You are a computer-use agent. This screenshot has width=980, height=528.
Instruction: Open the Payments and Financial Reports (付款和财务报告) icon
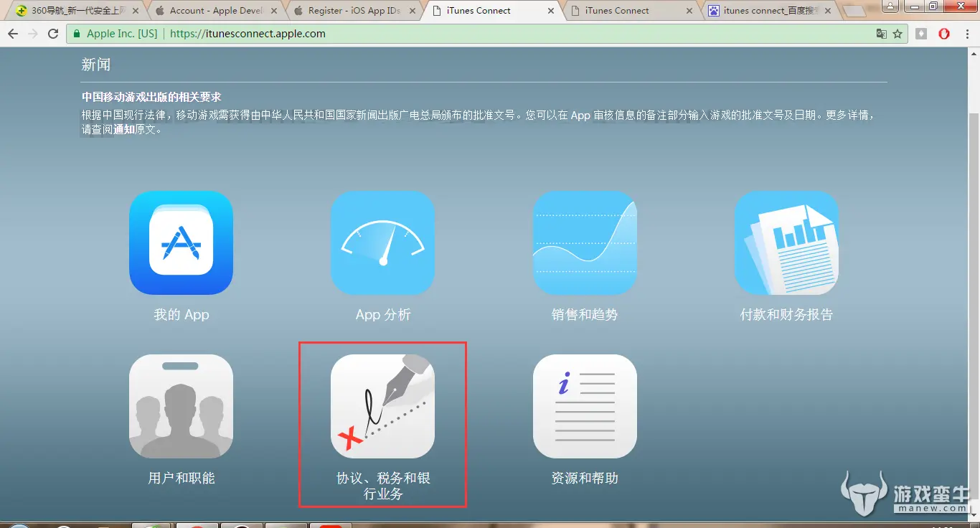coord(786,242)
